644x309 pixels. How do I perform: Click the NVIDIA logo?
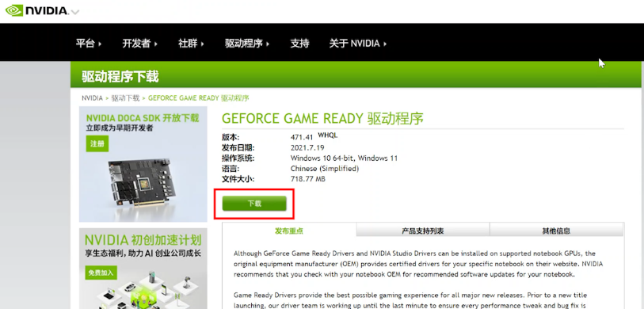point(36,10)
